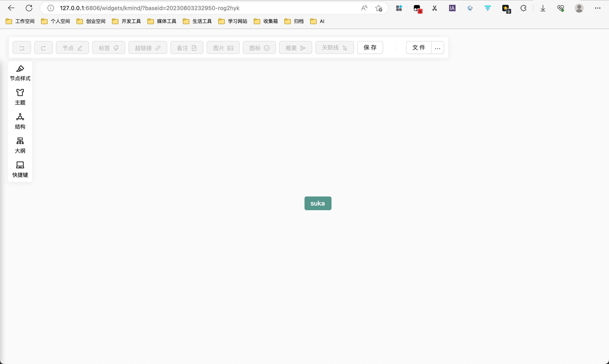This screenshot has height=364, width=609.
Task: Add a 标签 tag to the node
Action: [108, 47]
